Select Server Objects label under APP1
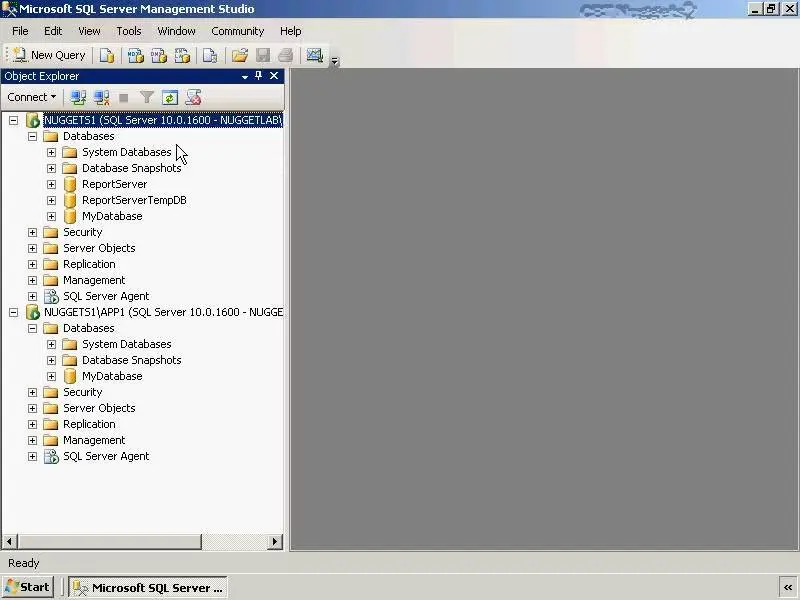This screenshot has height=600, width=800. pyautogui.click(x=99, y=408)
